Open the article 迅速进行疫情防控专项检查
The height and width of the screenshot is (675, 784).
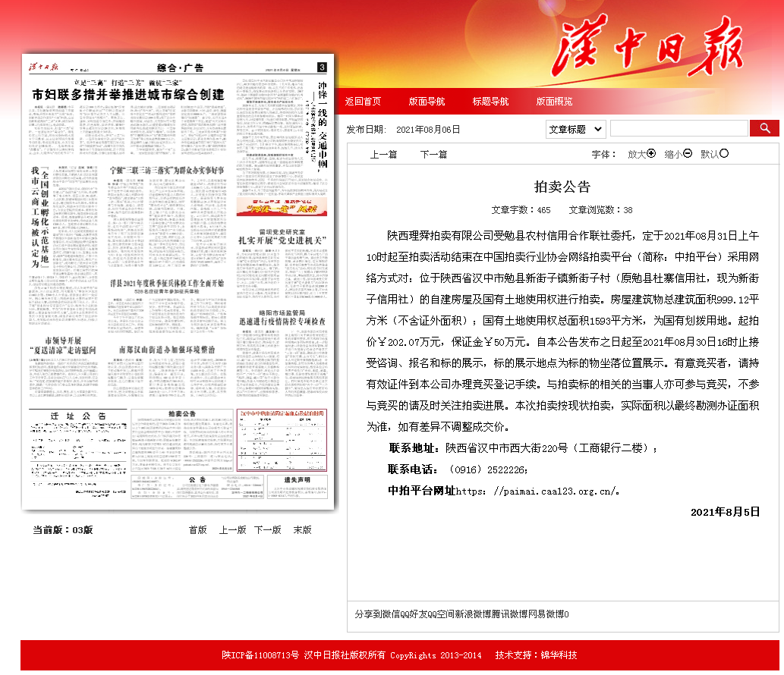[x=282, y=322]
